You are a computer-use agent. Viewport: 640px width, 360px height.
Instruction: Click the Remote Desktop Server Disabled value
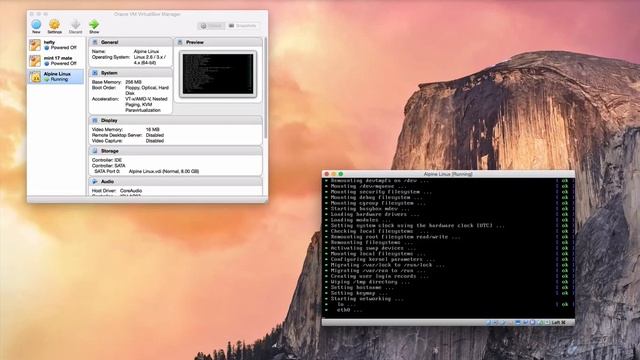click(155, 135)
